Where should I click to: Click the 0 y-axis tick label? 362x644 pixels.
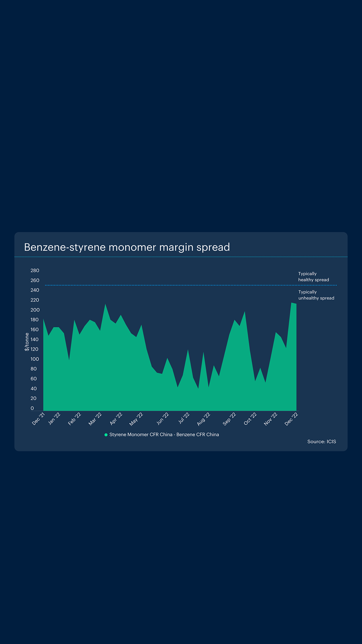point(32,408)
